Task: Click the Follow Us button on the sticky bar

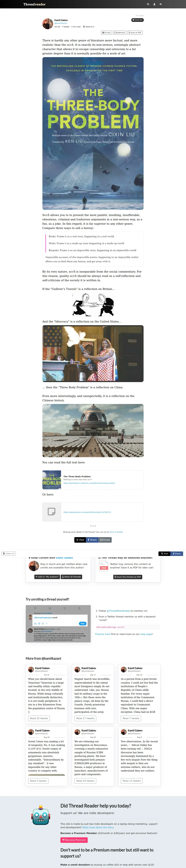Action: coord(8,554)
